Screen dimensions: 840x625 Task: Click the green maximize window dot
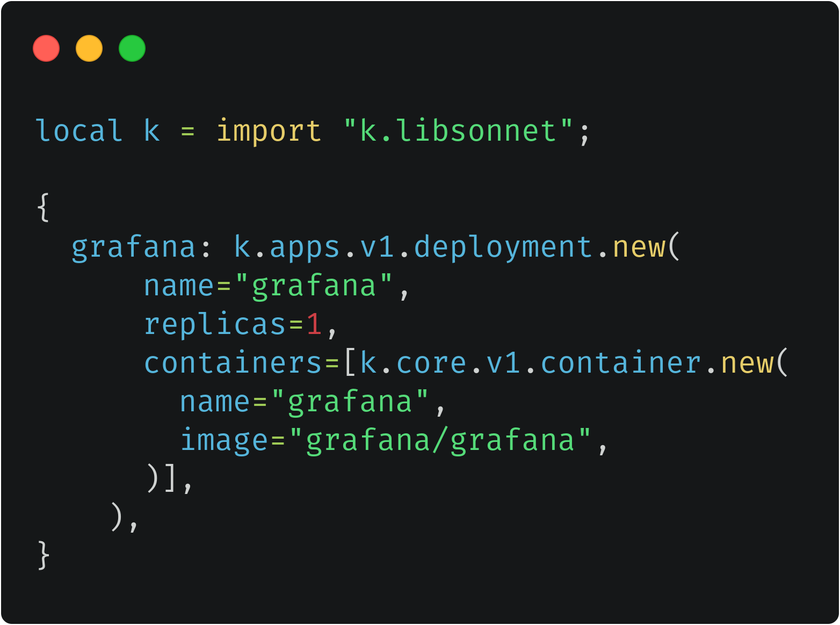[132, 48]
